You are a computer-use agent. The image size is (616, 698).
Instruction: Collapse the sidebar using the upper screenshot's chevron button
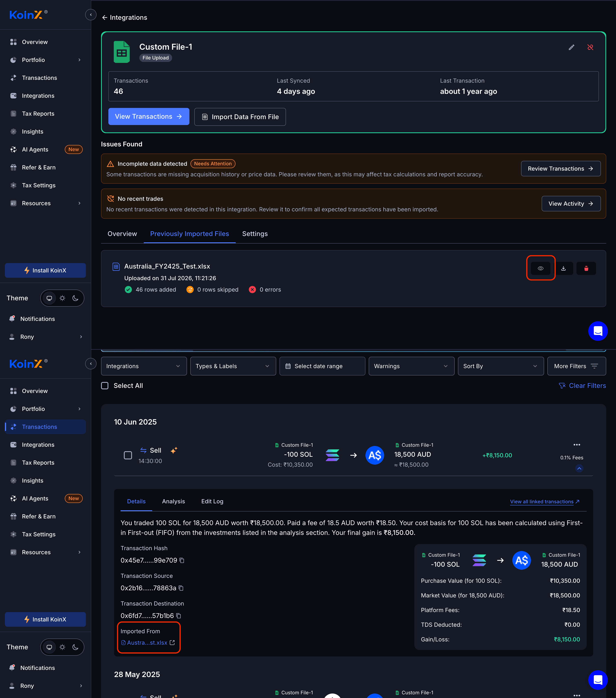point(90,15)
